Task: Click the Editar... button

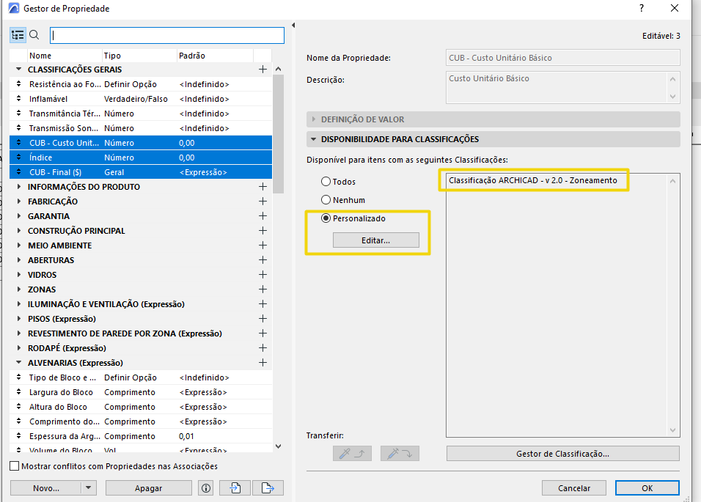Action: [x=376, y=240]
